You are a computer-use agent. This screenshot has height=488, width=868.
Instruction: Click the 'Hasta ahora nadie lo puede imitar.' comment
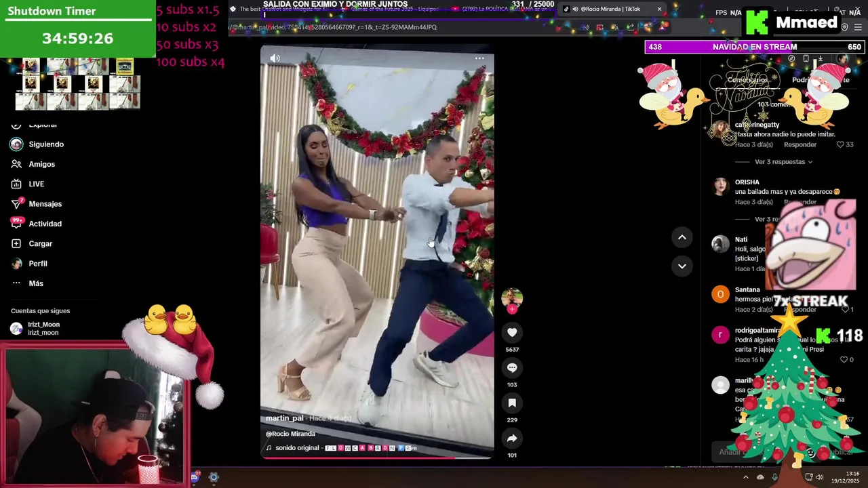coord(785,134)
